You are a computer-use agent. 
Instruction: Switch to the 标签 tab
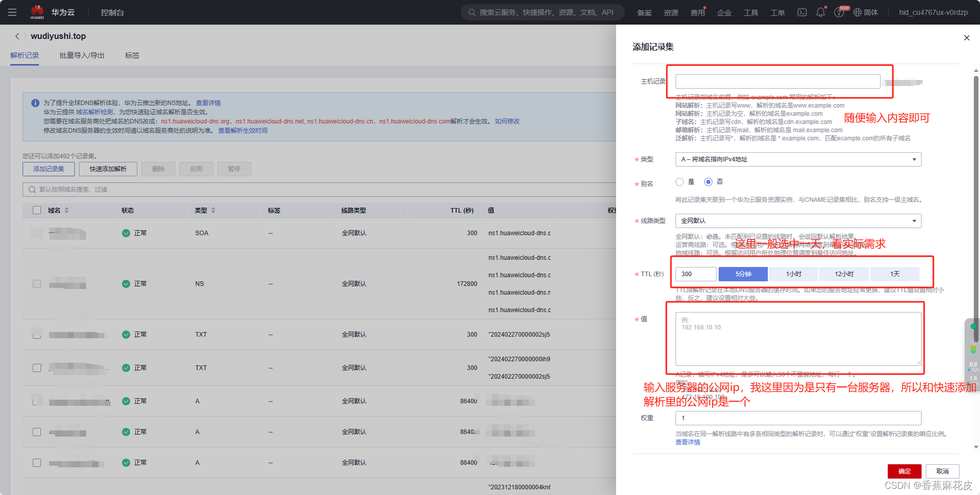pyautogui.click(x=132, y=55)
